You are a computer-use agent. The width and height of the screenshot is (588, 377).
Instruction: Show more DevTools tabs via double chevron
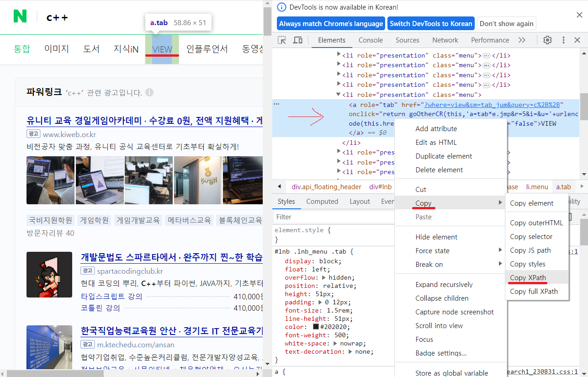click(522, 40)
